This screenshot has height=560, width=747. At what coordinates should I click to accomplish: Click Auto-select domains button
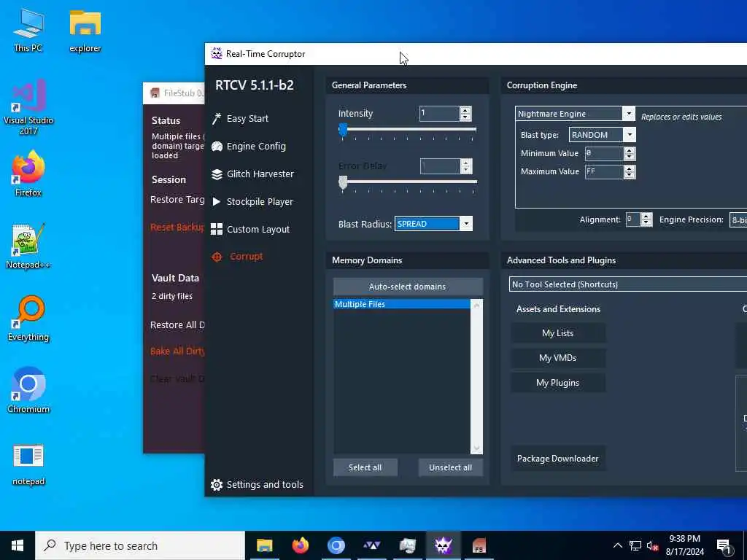(x=408, y=287)
